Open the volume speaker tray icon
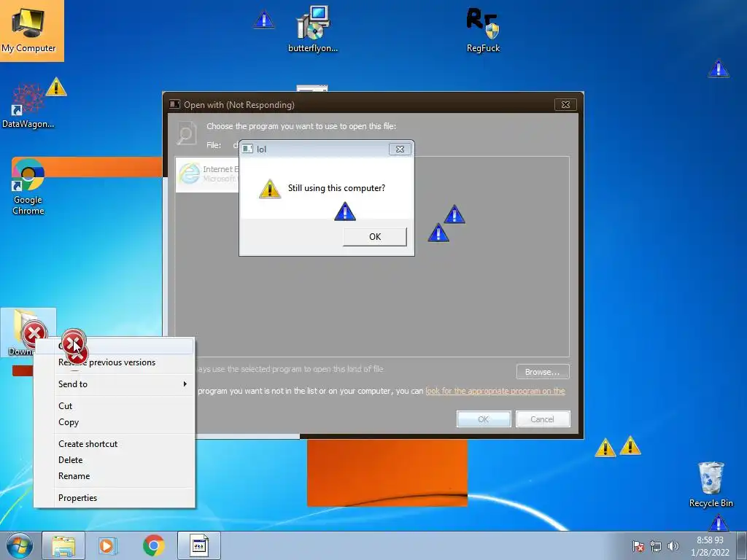 click(673, 546)
